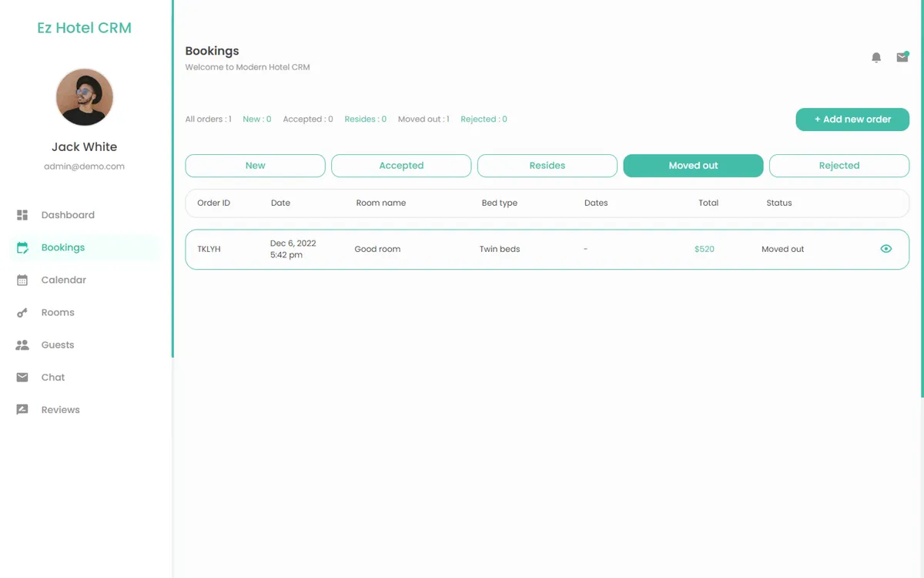The width and height of the screenshot is (924, 578).
Task: Click admin@demo.com email text
Action: (85, 166)
